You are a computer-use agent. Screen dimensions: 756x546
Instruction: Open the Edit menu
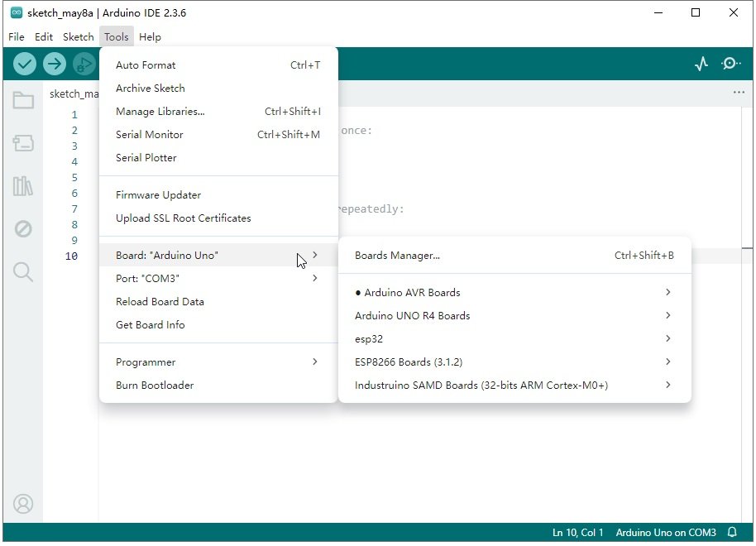tap(43, 36)
